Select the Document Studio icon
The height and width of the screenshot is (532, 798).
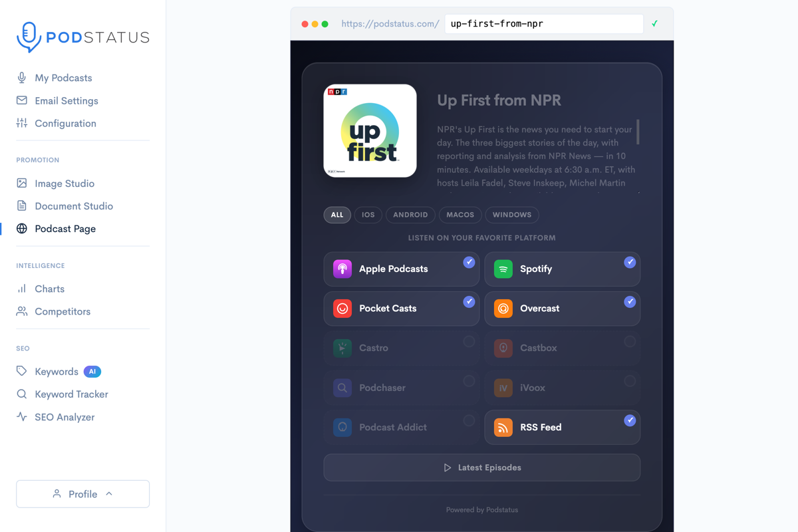pyautogui.click(x=22, y=205)
